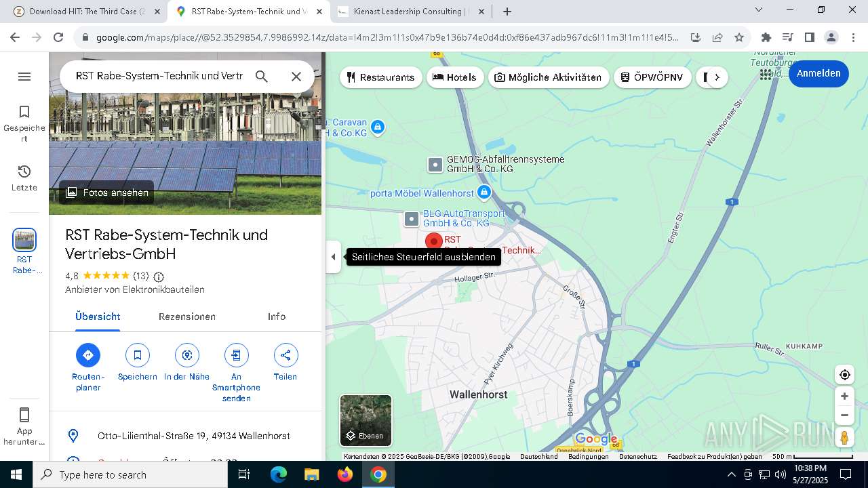
Task: Open Chrome extensions puzzle icon
Action: 766,37
